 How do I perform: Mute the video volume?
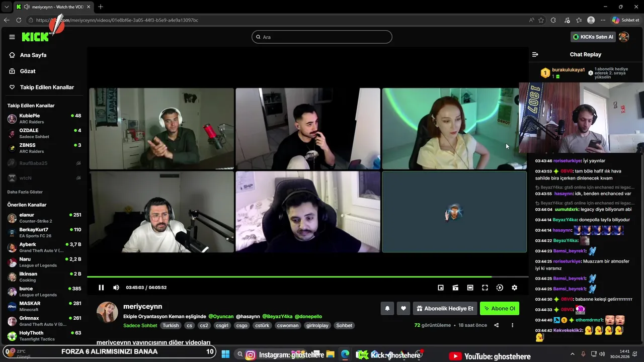pos(116,288)
